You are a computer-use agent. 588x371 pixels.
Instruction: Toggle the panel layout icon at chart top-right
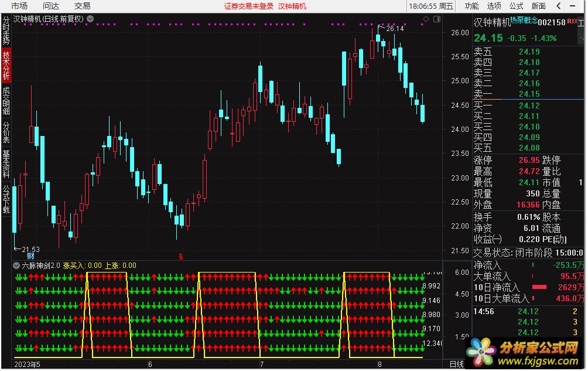coord(437,19)
